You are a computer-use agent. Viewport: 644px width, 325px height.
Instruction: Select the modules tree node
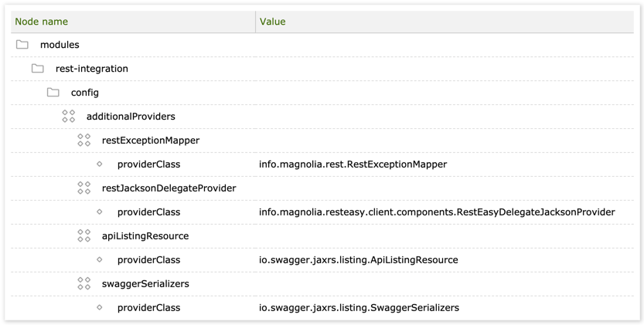coord(60,45)
